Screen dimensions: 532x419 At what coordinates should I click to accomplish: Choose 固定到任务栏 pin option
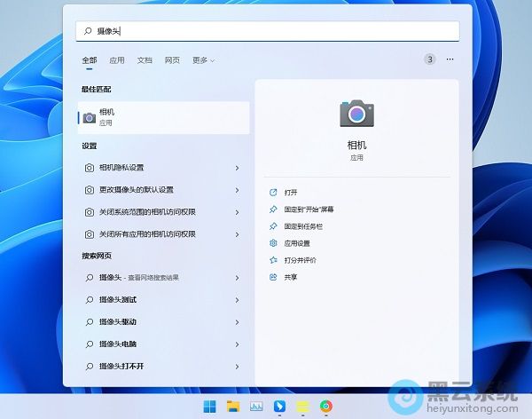coord(302,225)
